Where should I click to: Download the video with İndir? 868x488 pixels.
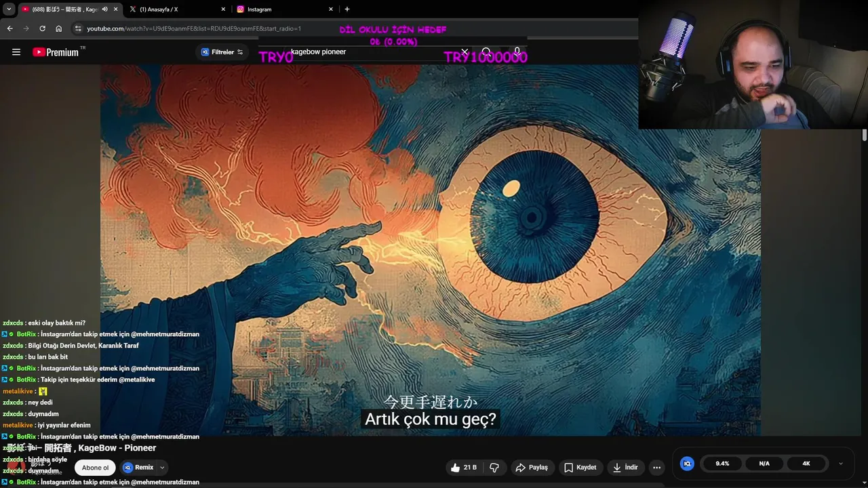pyautogui.click(x=625, y=468)
